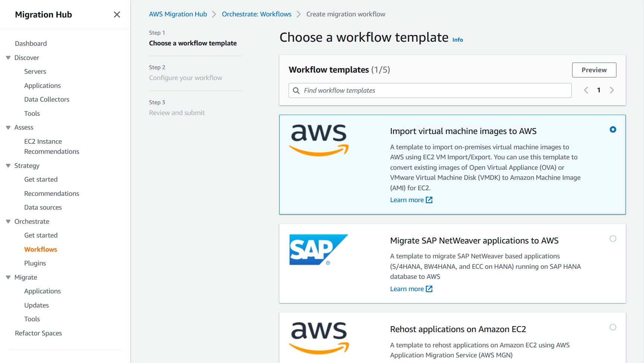Screen dimensions: 644x363
Task: Collapse the Strategy section
Action: [x=8, y=166]
